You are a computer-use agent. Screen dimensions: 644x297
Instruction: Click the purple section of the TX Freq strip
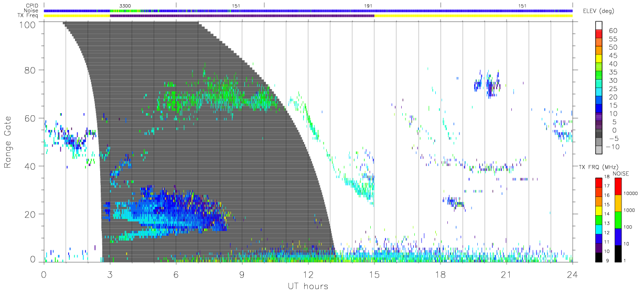point(242,16)
